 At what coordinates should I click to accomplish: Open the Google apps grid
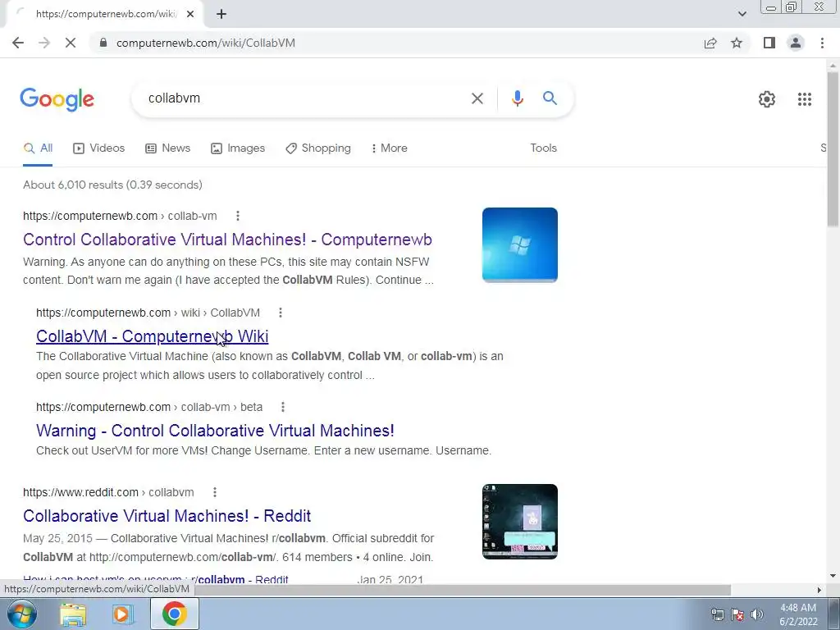coord(804,99)
